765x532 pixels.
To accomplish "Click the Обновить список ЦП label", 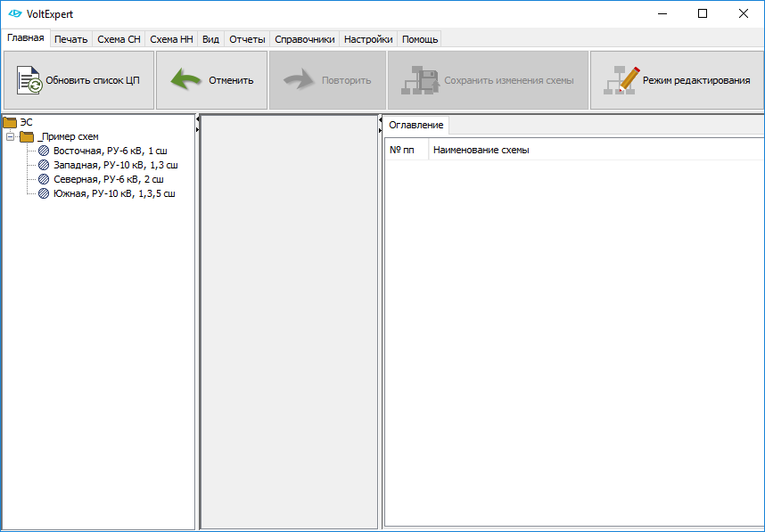I will (93, 80).
